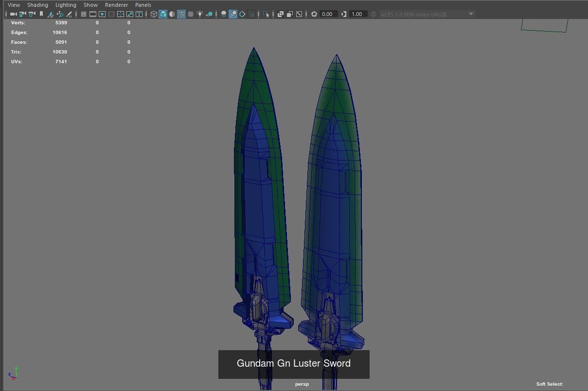Toggle the Lock Camera icon

22,14
